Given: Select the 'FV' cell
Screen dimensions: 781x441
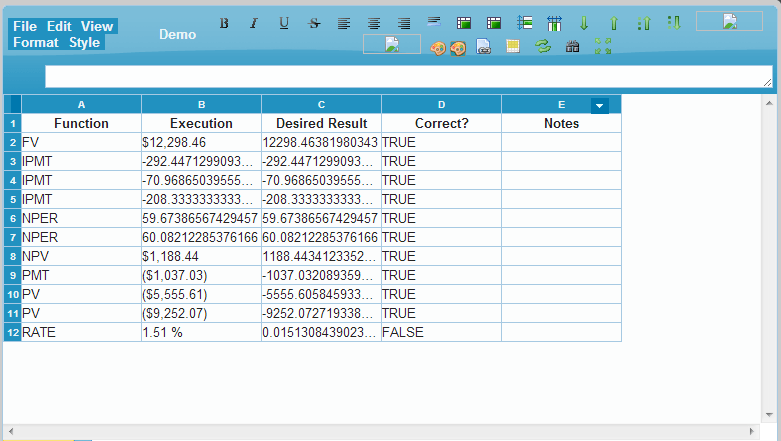Looking at the screenshot, I should tap(81, 143).
